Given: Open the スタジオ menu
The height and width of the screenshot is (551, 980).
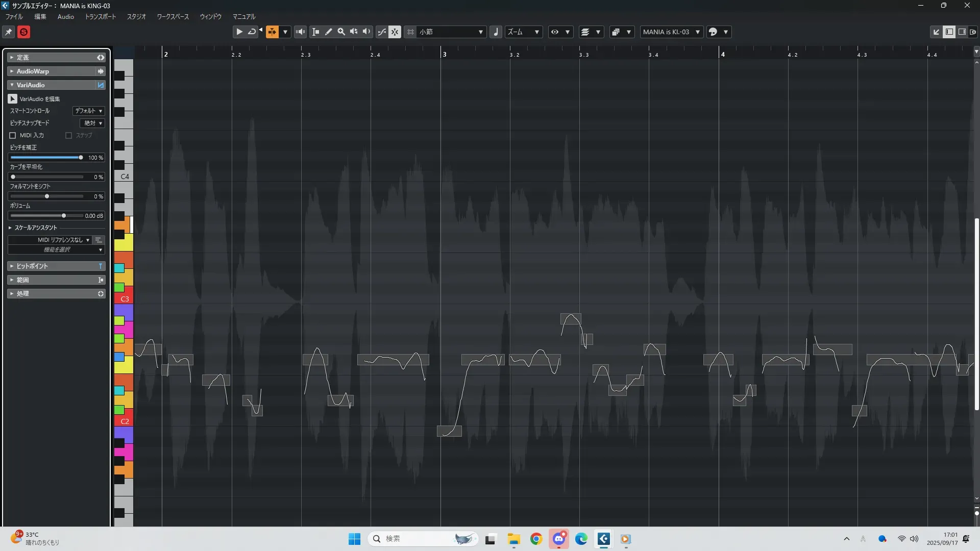Looking at the screenshot, I should (x=136, y=17).
